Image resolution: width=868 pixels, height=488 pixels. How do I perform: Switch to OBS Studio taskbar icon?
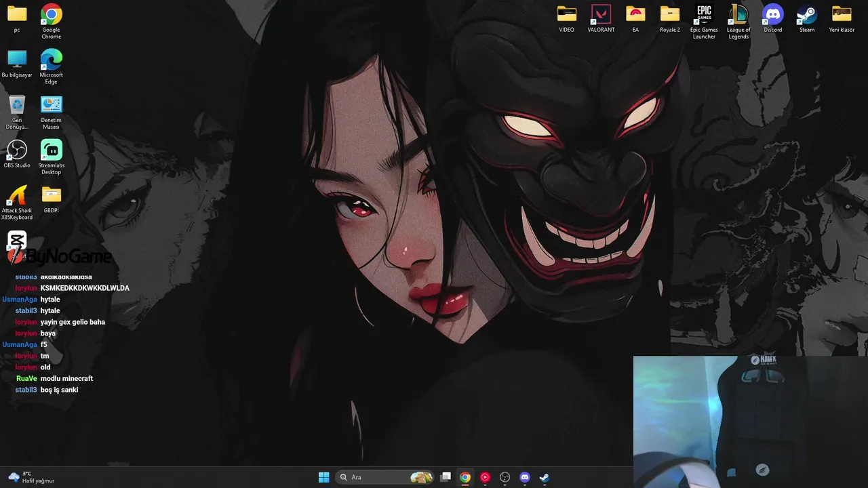505,477
